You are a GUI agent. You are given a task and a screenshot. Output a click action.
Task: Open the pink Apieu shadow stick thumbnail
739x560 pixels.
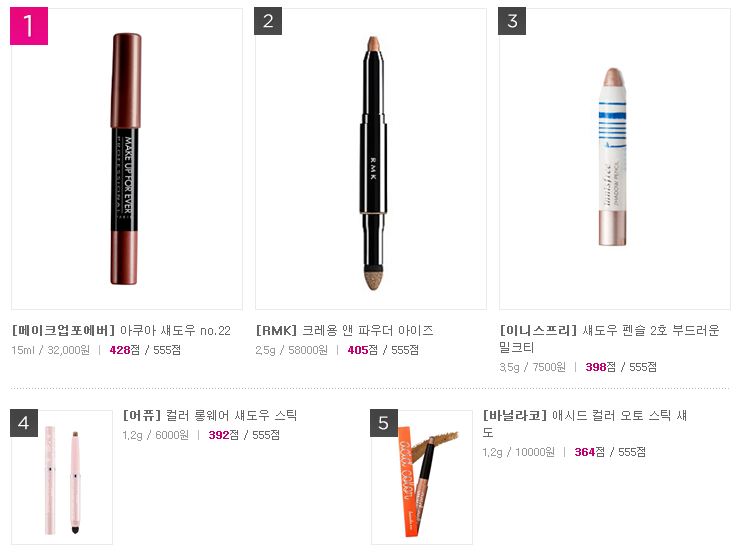click(62, 477)
